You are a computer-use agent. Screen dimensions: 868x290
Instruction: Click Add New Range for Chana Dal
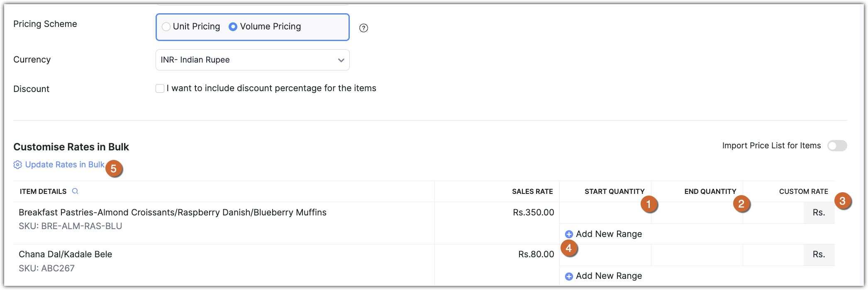[609, 276]
